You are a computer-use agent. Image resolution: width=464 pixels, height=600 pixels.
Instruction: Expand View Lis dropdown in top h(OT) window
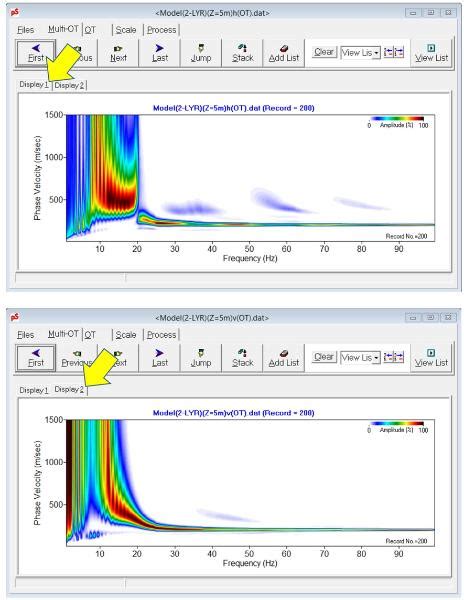pyautogui.click(x=376, y=53)
